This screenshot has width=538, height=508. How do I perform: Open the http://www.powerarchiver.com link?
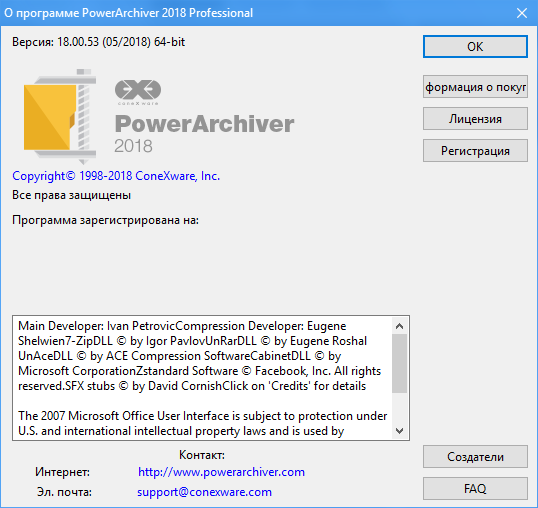pos(221,472)
